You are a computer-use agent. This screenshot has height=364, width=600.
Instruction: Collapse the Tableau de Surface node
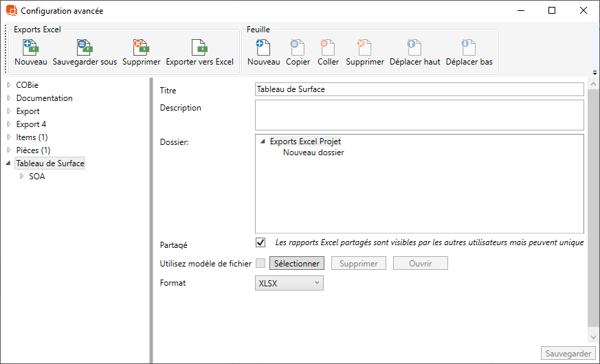[x=8, y=163]
